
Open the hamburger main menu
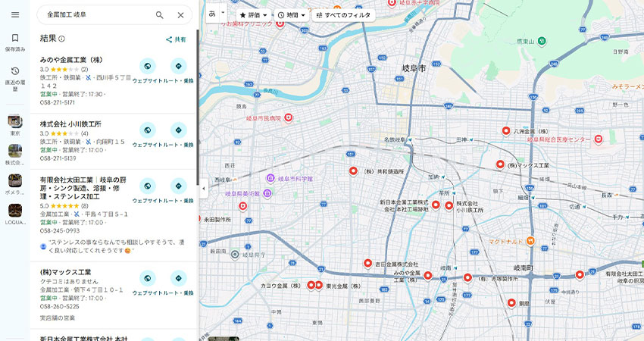point(15,14)
